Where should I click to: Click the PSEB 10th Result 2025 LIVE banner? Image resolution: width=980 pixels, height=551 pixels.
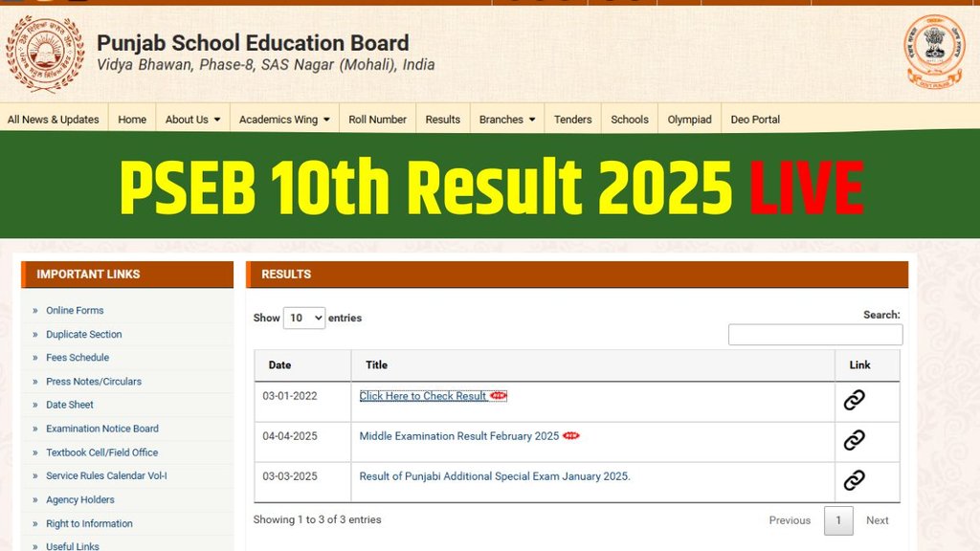491,187
